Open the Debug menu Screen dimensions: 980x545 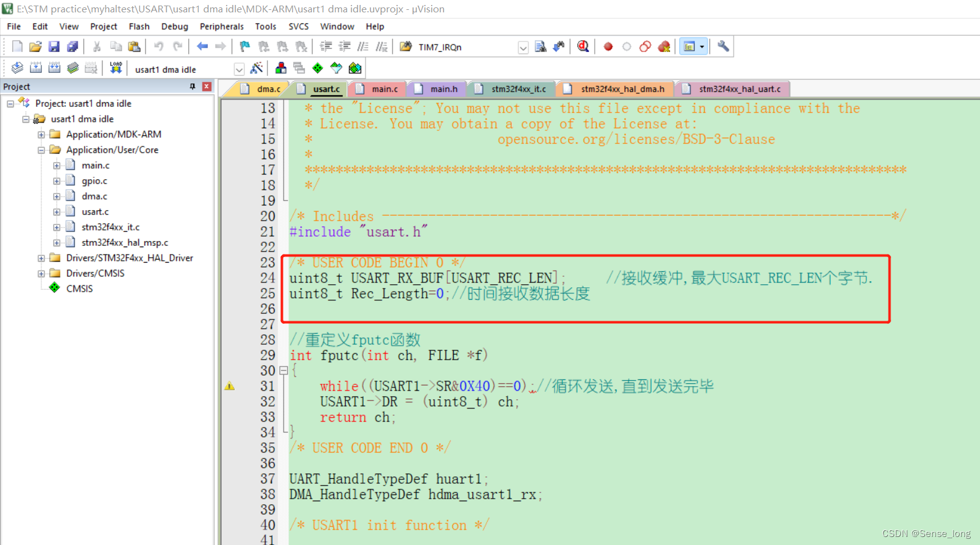(174, 27)
